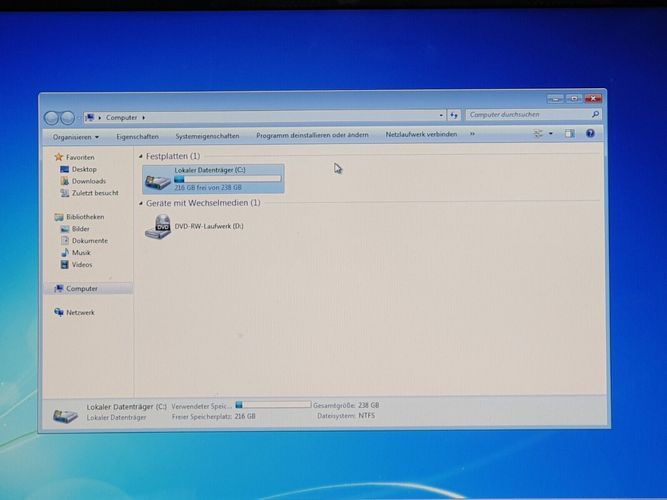
Task: Click Eigenschaften in the toolbar
Action: pos(137,137)
